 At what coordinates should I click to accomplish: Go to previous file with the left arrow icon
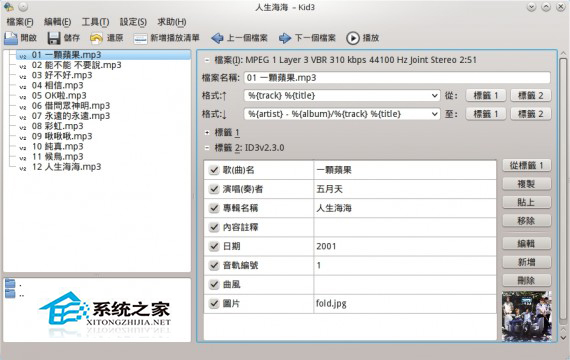pos(217,38)
